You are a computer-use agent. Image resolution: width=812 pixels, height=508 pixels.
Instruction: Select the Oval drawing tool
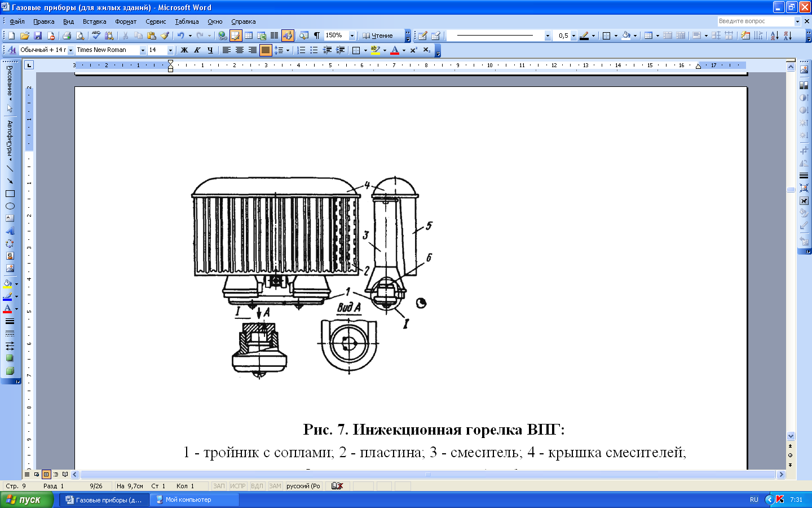[10, 206]
